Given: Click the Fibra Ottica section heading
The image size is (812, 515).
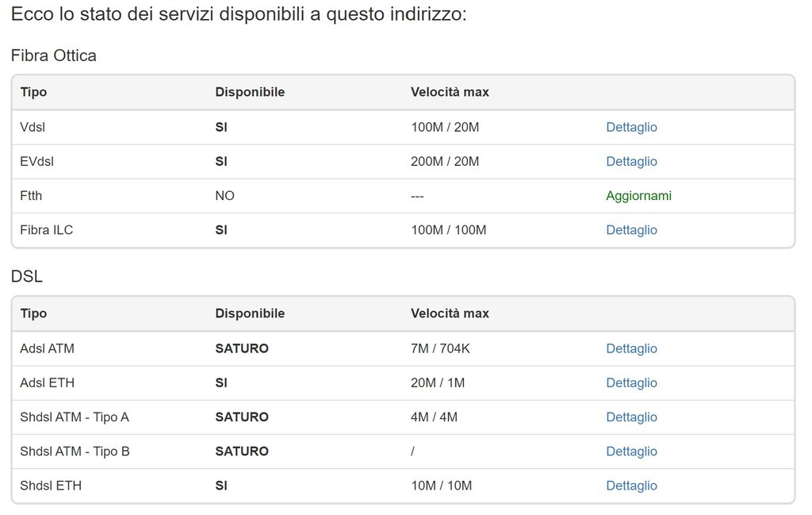Looking at the screenshot, I should (x=54, y=56).
